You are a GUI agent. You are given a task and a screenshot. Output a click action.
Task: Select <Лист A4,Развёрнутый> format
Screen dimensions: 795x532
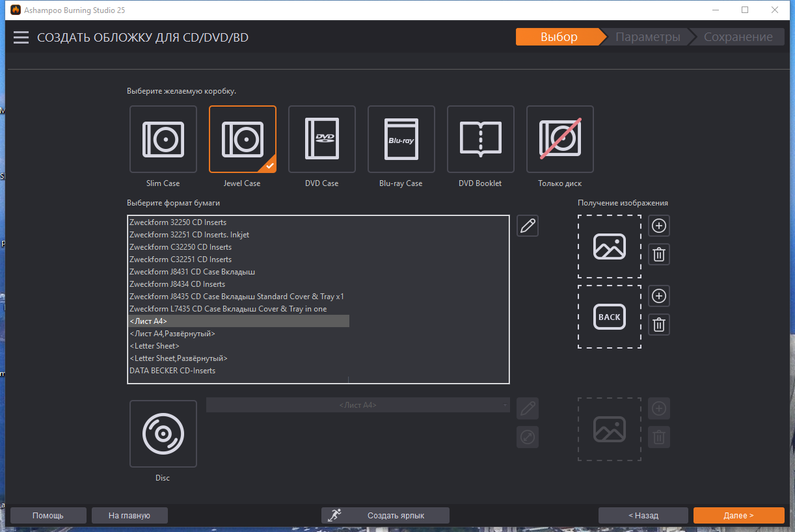239,334
